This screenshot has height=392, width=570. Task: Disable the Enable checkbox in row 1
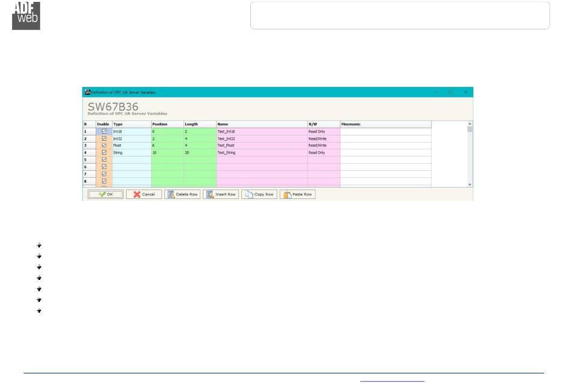[x=104, y=131]
